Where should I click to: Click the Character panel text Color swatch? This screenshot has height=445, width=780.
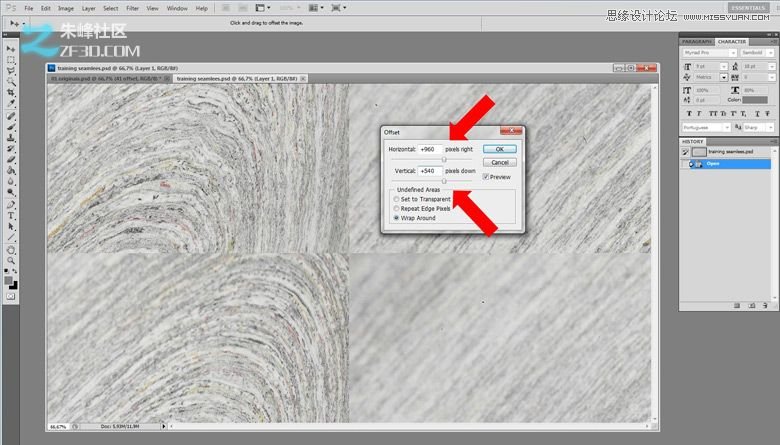(755, 100)
